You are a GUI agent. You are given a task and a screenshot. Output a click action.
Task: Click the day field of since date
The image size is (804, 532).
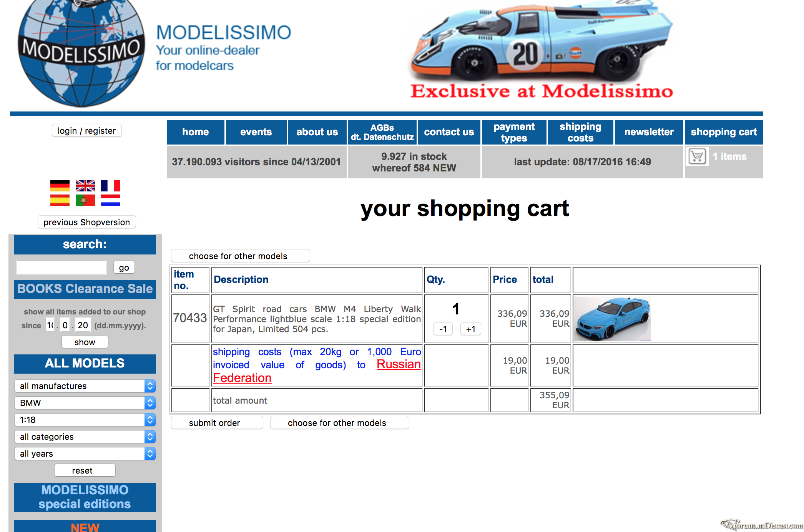click(50, 325)
